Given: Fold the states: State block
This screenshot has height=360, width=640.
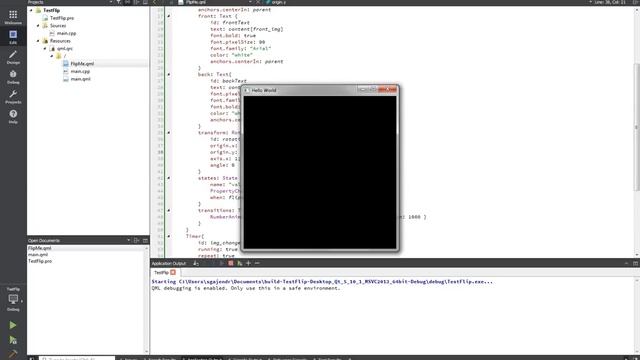Looking at the screenshot, I should coord(169,178).
